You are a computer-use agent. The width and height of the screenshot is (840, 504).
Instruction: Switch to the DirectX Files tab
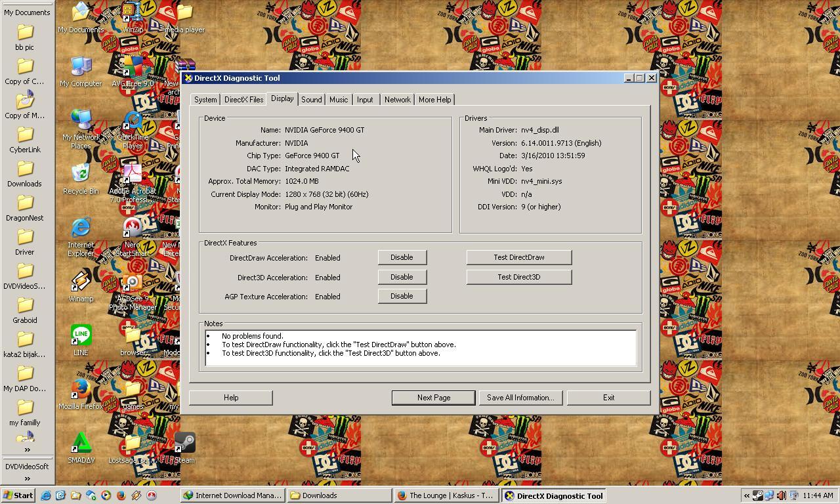click(x=243, y=100)
